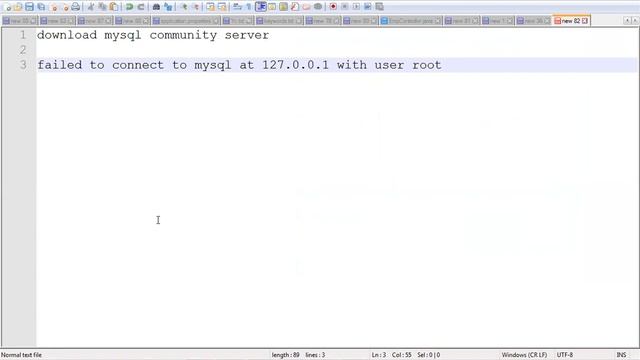Open Find with the binoculars icon
Screen dimensions: 640x360
coord(156,7)
